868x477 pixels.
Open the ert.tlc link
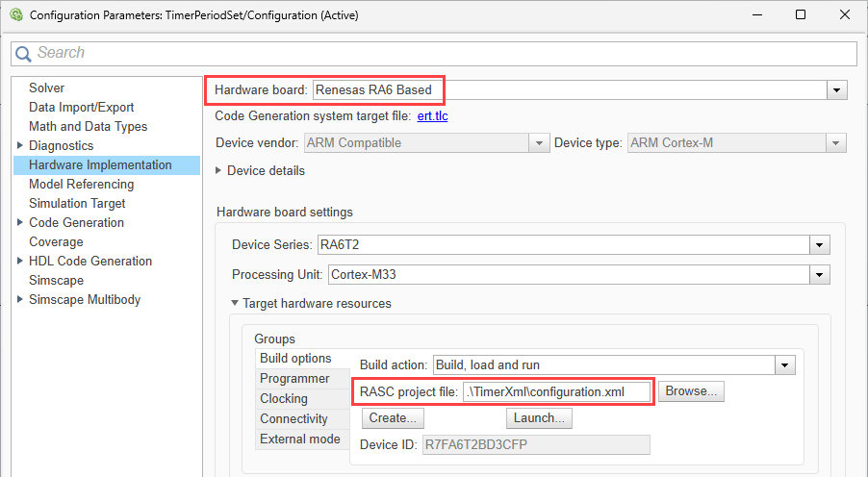(x=432, y=116)
